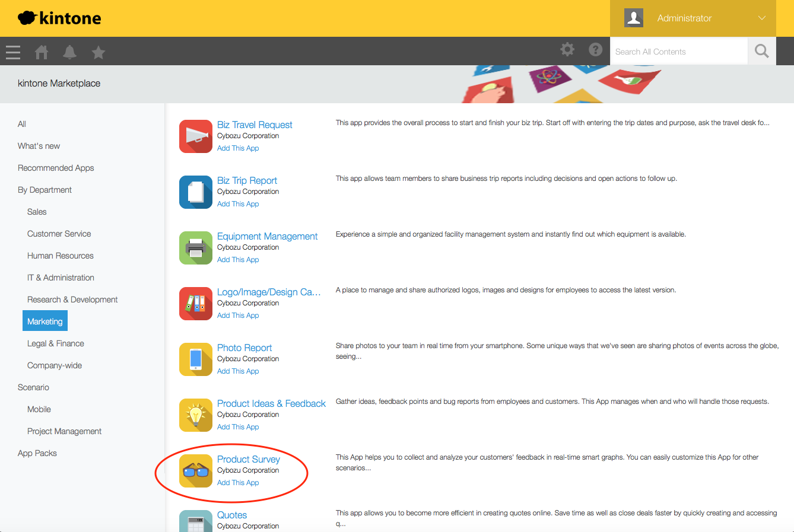
Task: Open the Photo Report app title
Action: coord(244,348)
